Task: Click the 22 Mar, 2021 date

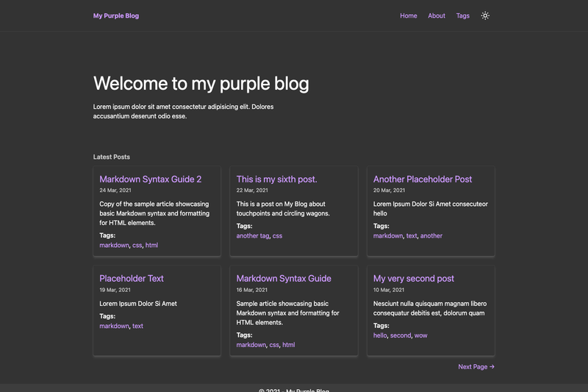Action: 252,190
